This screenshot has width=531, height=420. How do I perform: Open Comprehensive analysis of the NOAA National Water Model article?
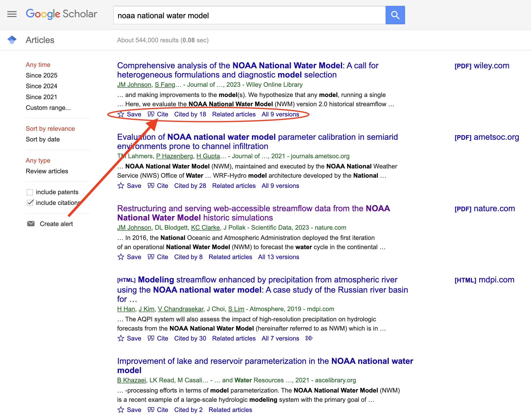(248, 70)
